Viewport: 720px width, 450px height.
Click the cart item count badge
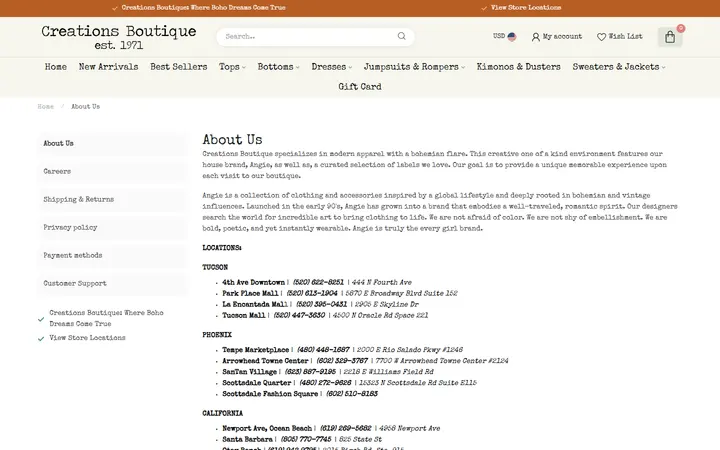(681, 28)
